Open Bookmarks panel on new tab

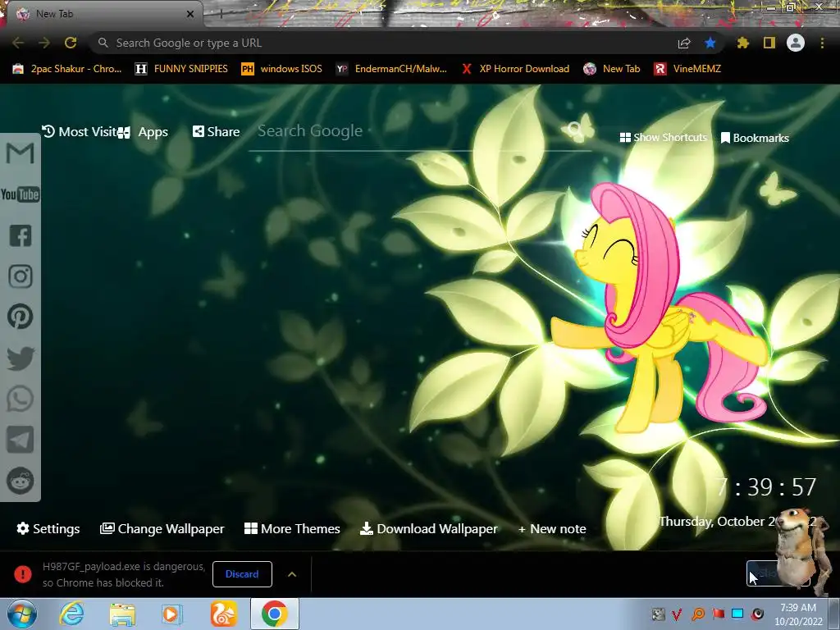pyautogui.click(x=755, y=138)
